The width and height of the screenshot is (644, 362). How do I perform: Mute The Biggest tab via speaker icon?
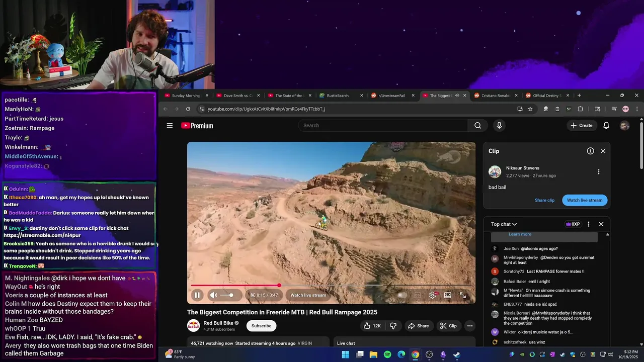tap(457, 96)
